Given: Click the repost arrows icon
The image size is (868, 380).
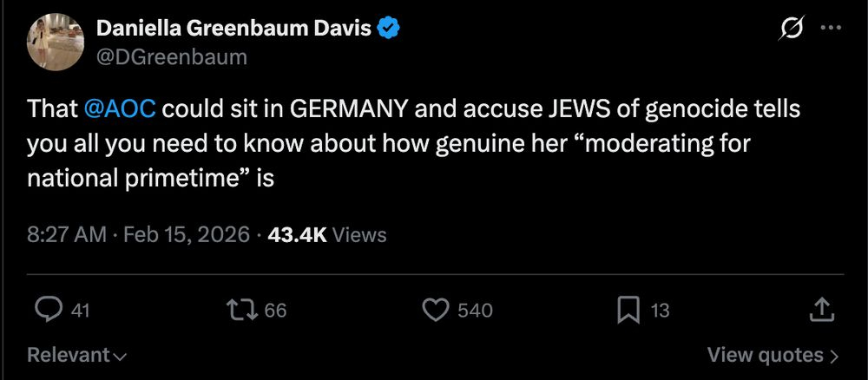Looking at the screenshot, I should pyautogui.click(x=239, y=310).
